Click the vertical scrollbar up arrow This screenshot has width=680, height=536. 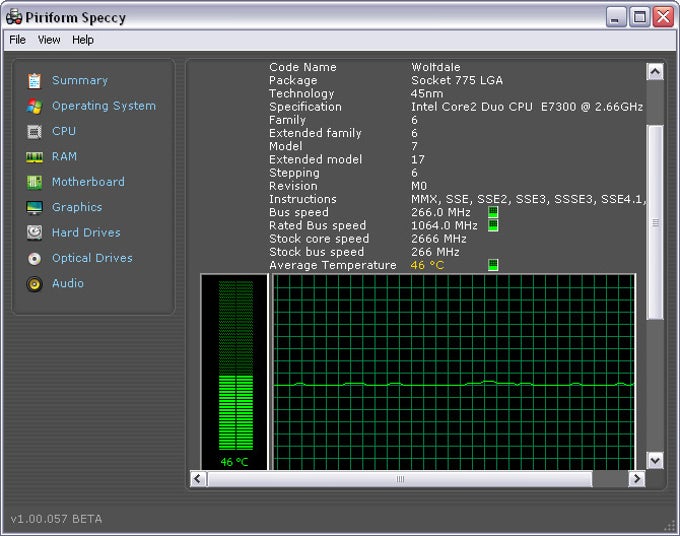(655, 72)
